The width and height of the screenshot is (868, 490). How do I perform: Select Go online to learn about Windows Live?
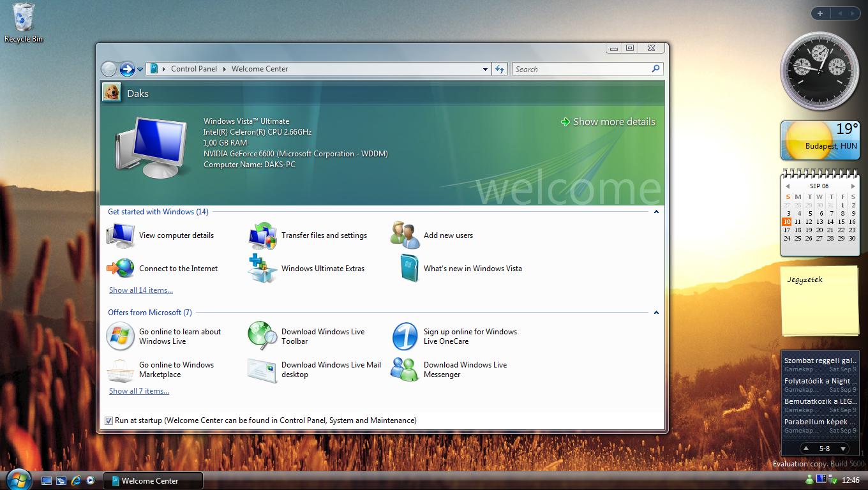164,336
